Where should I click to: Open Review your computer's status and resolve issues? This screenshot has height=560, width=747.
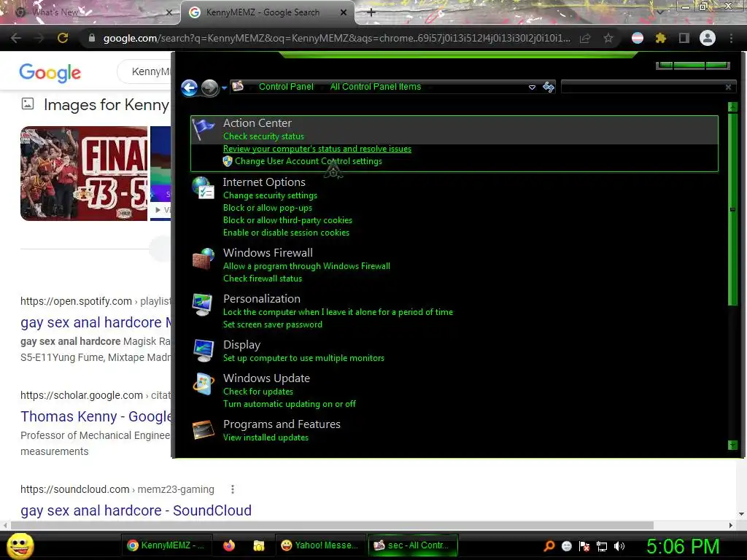coord(317,149)
